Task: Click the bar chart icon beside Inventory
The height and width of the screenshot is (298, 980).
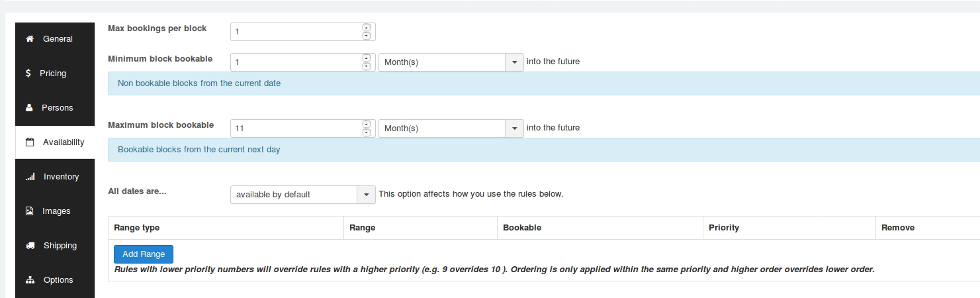Action: coord(30,177)
